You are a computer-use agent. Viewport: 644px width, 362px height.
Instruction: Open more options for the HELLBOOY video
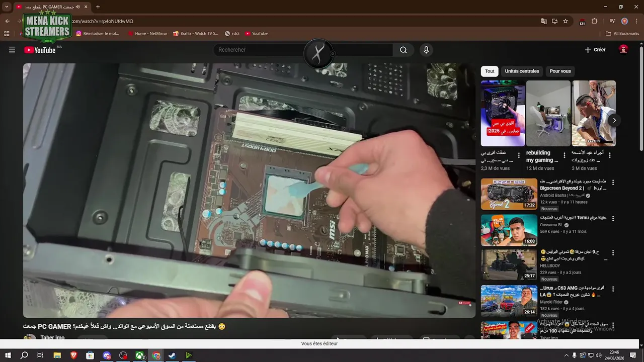point(613,252)
